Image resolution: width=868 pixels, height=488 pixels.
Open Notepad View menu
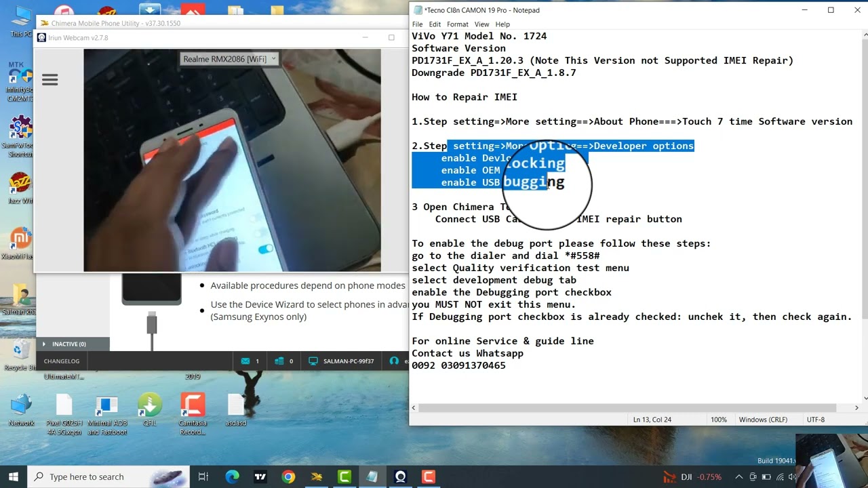481,24
